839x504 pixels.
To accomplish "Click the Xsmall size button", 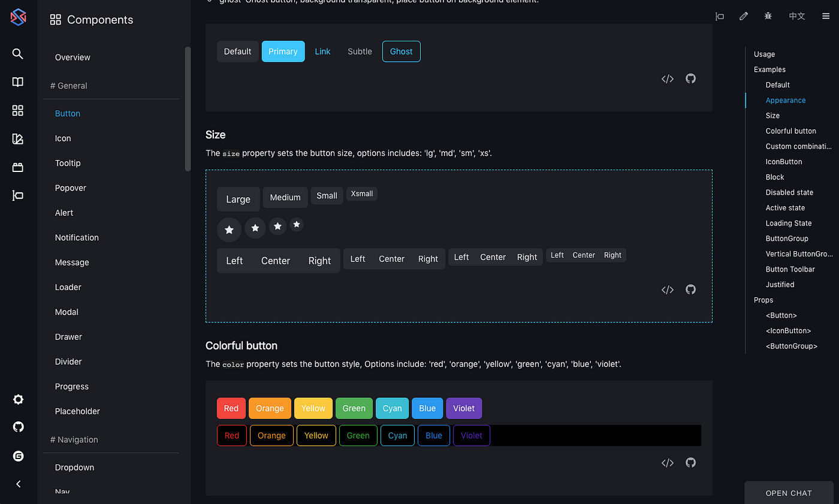I will click(362, 194).
